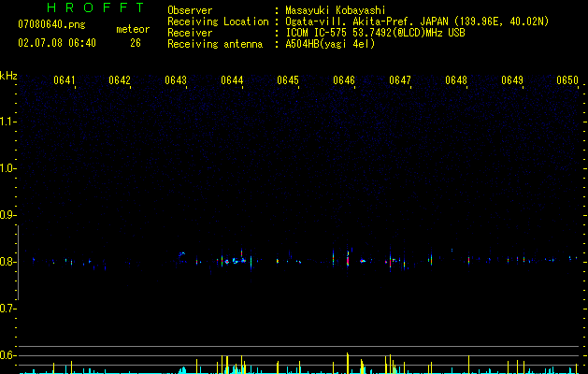Click the meteor count 26
The width and height of the screenshot is (588, 374).
(x=136, y=43)
